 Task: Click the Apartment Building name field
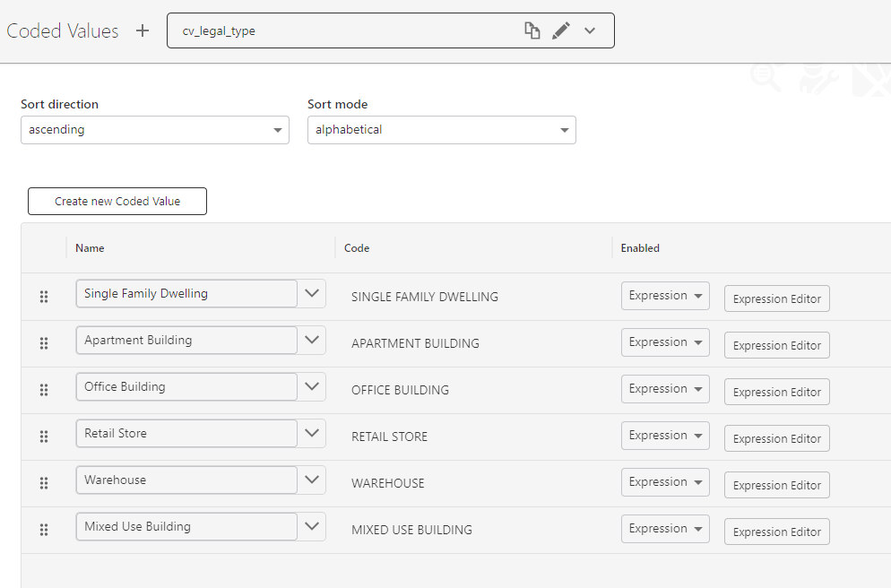[186, 341]
